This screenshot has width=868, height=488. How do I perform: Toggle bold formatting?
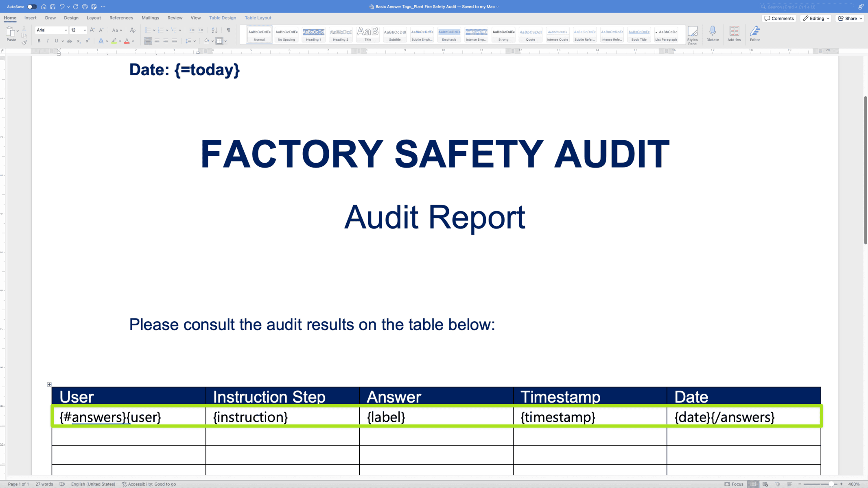(x=39, y=41)
